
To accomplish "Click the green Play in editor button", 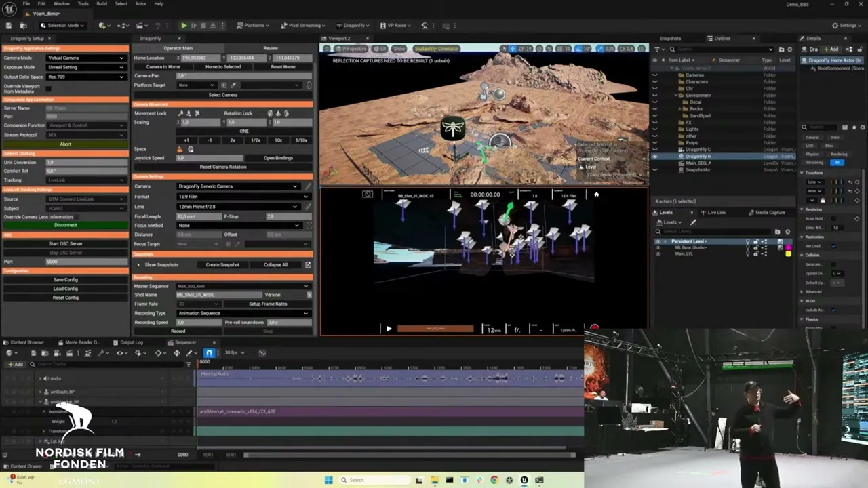I will click(x=184, y=26).
